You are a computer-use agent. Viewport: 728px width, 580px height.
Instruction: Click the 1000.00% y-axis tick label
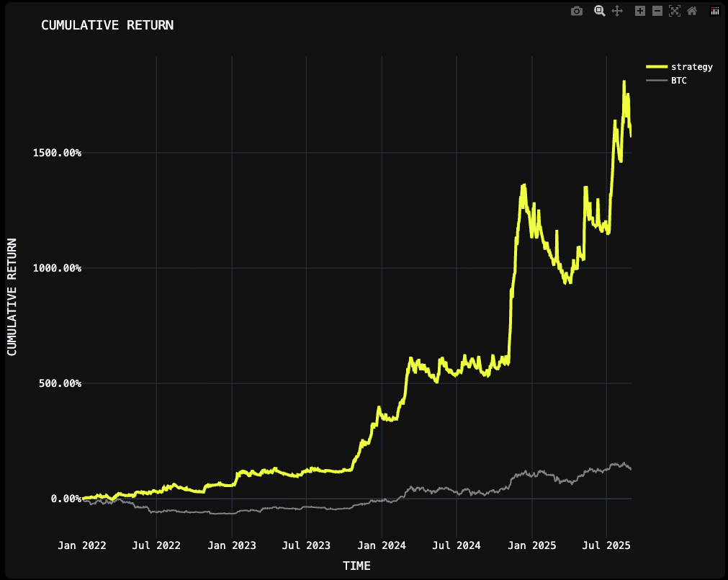tap(57, 268)
